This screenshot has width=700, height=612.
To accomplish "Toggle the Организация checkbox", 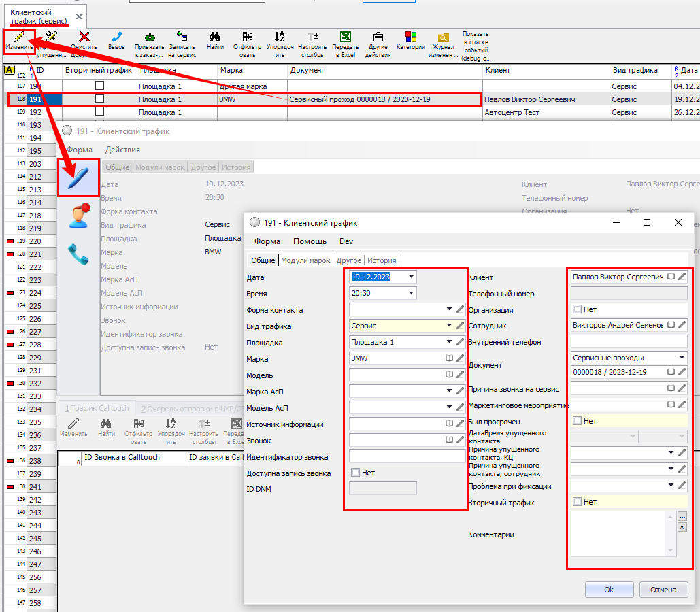I will 578,310.
